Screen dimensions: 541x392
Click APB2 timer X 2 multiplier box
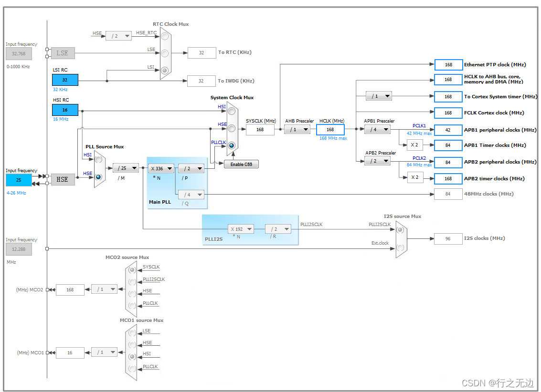(415, 177)
